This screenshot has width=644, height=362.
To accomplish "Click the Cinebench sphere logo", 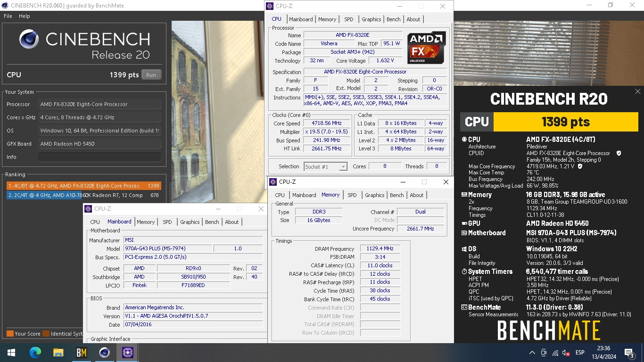I will point(29,40).
